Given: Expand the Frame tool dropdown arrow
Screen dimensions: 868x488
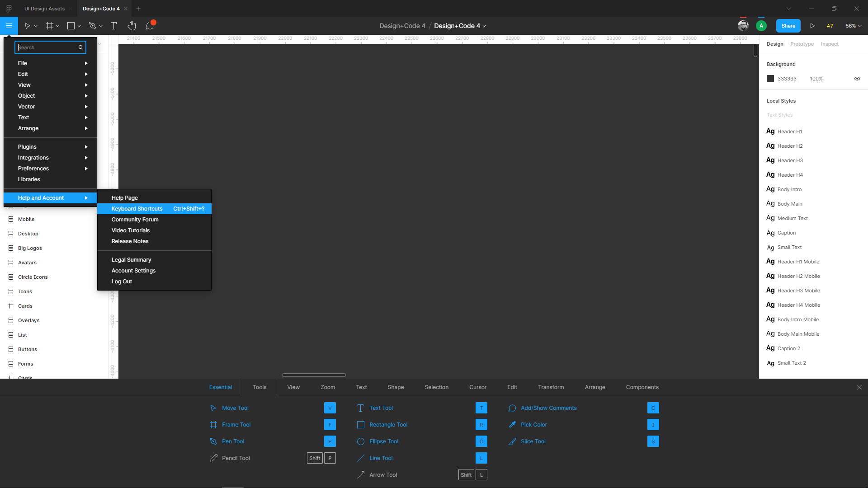Looking at the screenshot, I should (x=58, y=26).
